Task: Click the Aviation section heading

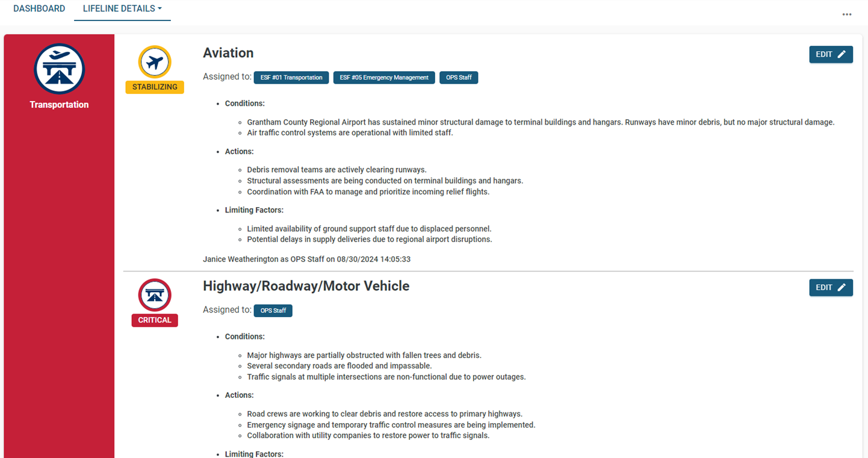Action: [228, 53]
